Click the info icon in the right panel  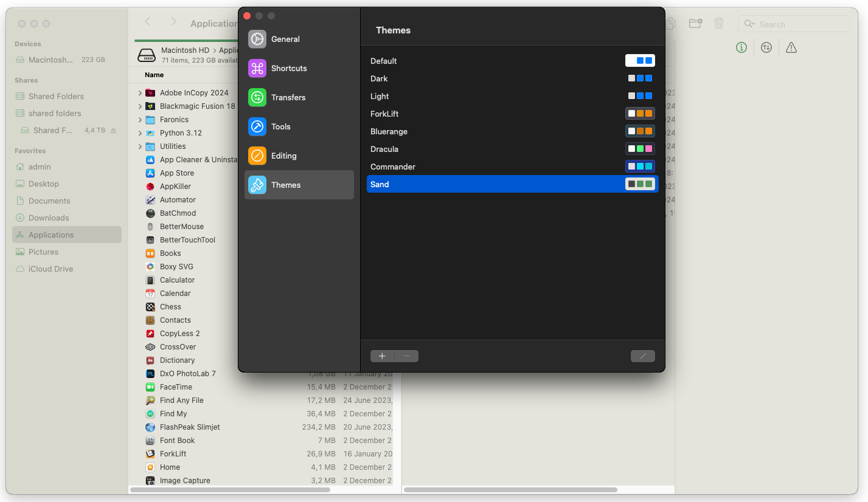tap(741, 47)
